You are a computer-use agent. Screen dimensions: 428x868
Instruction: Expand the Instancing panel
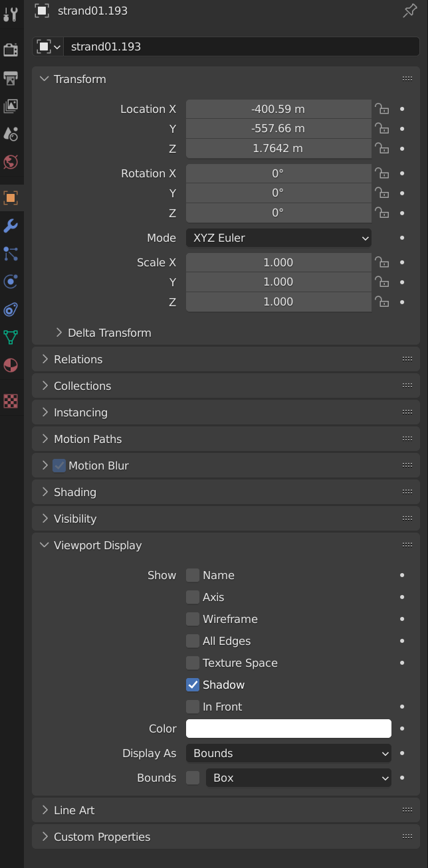tap(45, 412)
